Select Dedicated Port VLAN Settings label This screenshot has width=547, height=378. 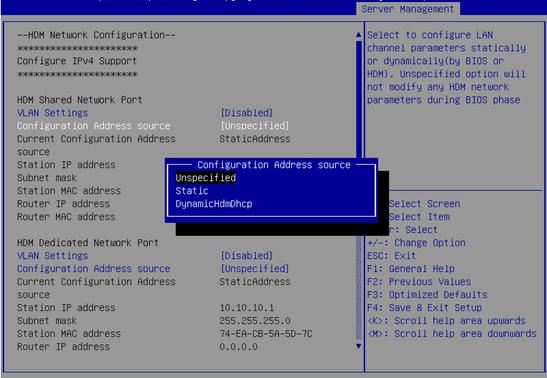[52, 256]
